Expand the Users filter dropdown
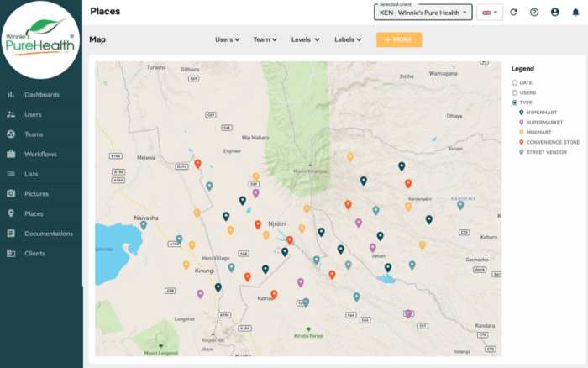Viewport: 588px width, 368px height. (228, 39)
